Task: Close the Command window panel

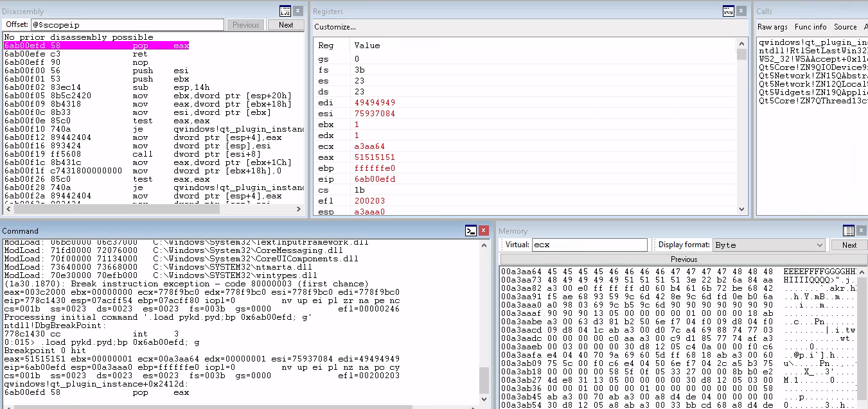Action: tap(485, 231)
